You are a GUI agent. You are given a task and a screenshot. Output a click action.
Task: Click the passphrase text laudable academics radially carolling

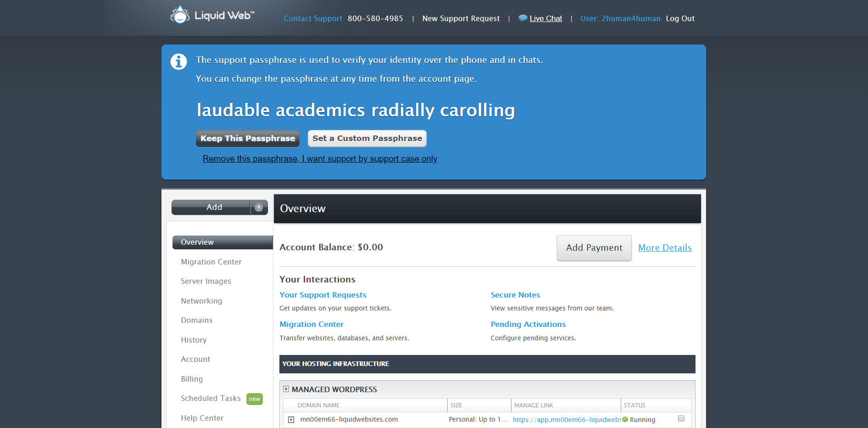[356, 110]
